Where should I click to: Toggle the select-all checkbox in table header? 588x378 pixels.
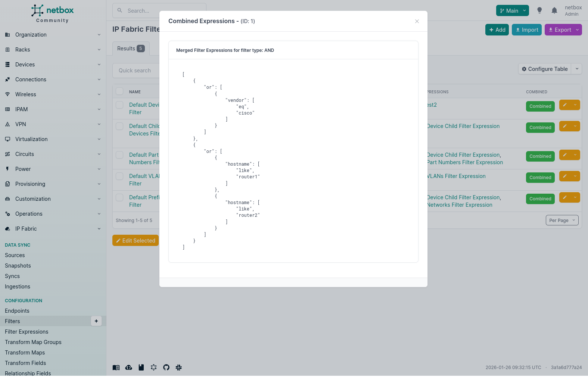click(119, 91)
